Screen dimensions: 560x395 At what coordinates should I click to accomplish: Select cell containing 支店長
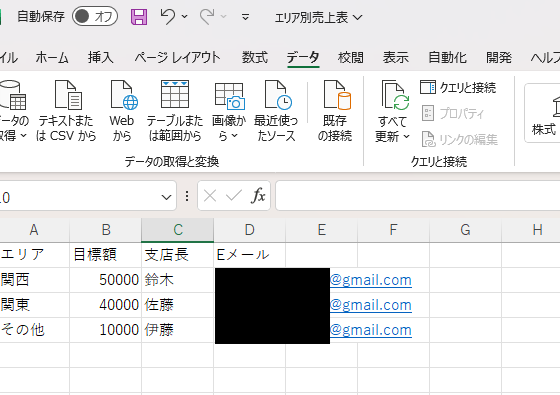tap(178, 255)
